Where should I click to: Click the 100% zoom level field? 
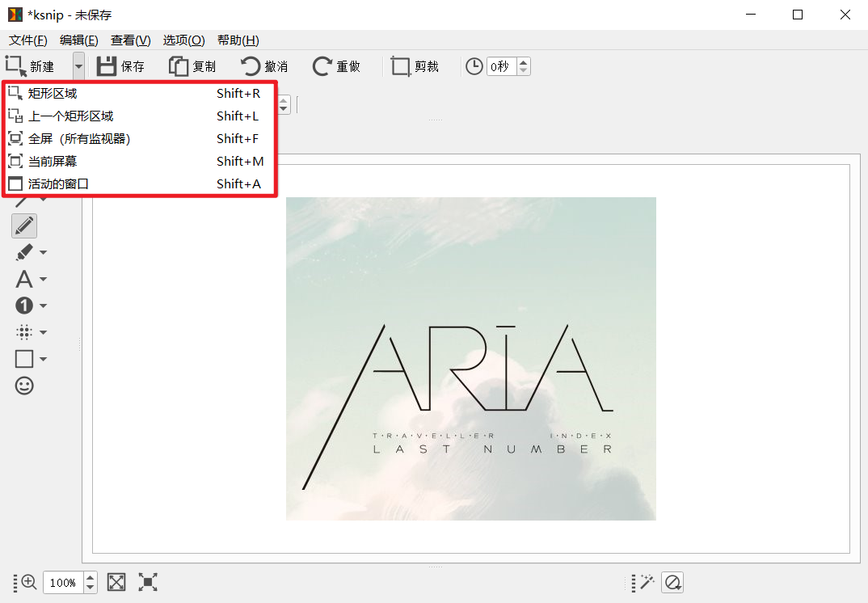[x=63, y=583]
